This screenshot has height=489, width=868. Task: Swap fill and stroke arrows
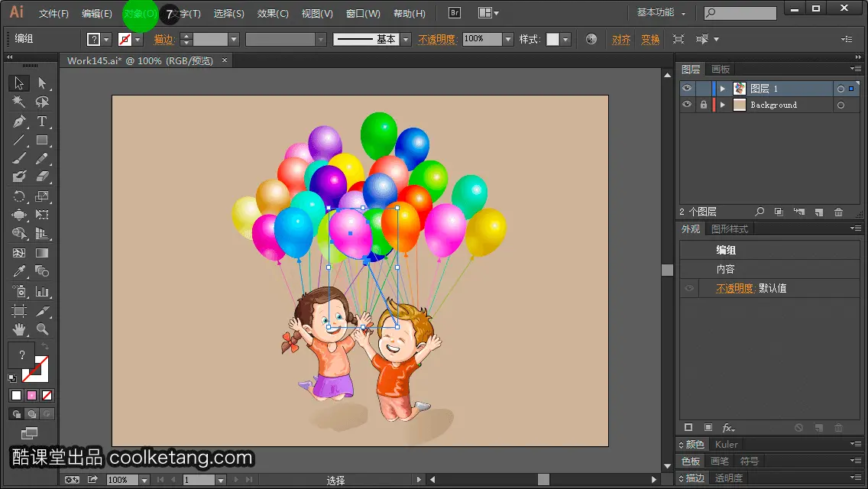coord(45,346)
